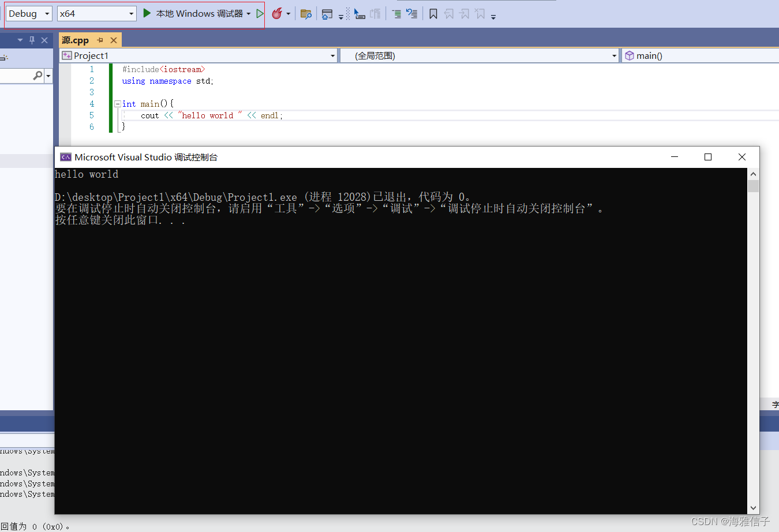Toggle a bookmark on the current line
The width and height of the screenshot is (779, 532).
tap(433, 14)
